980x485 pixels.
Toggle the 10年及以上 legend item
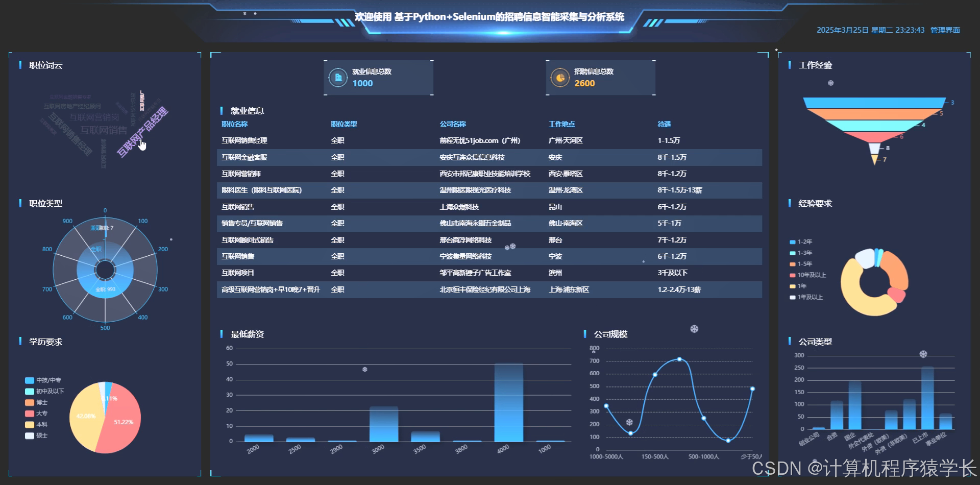point(807,275)
